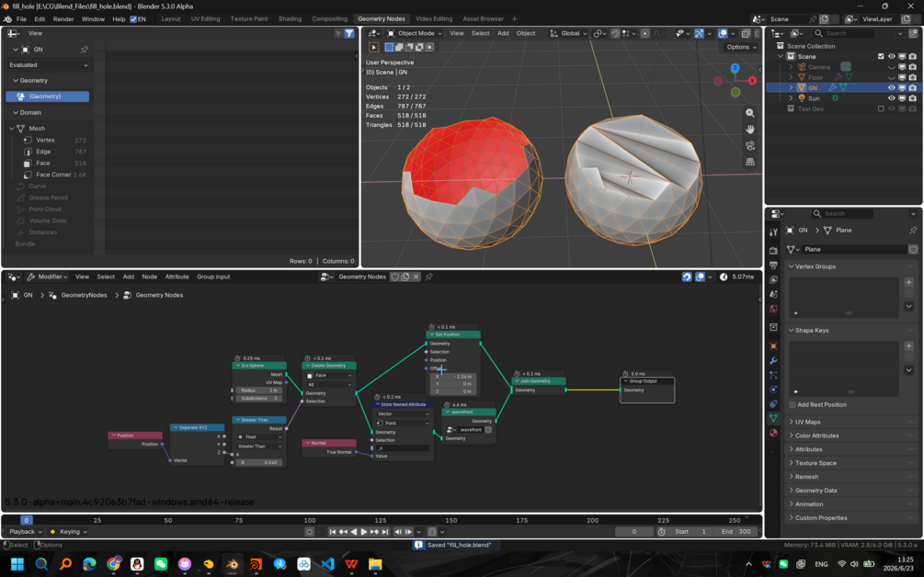Image resolution: width=924 pixels, height=577 pixels.
Task: Open Blender in the Windows taskbar
Action: 233,564
